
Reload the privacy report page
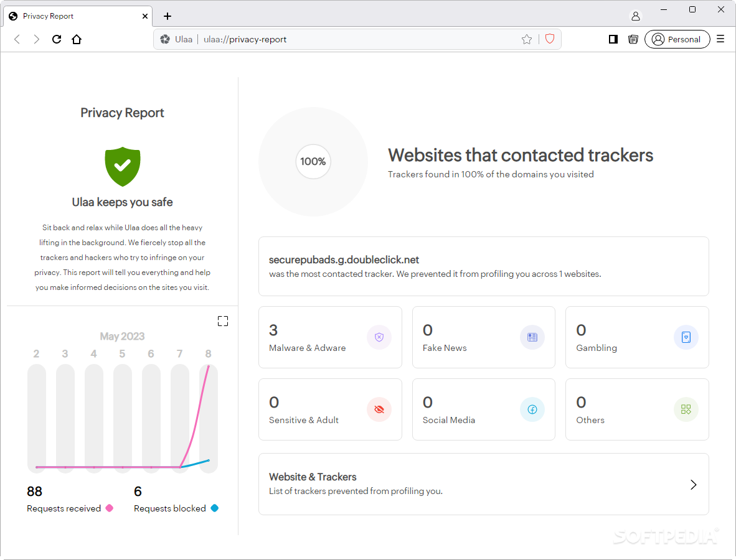[x=57, y=39]
